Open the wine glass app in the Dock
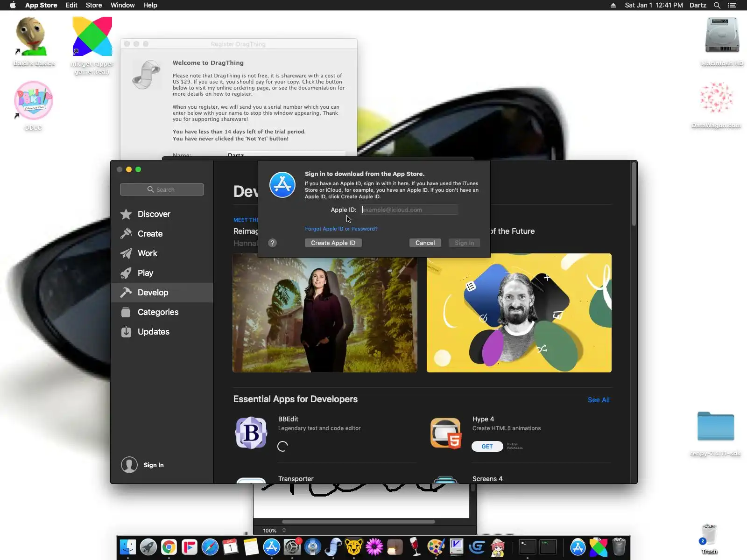The height and width of the screenshot is (560, 747). [x=415, y=547]
